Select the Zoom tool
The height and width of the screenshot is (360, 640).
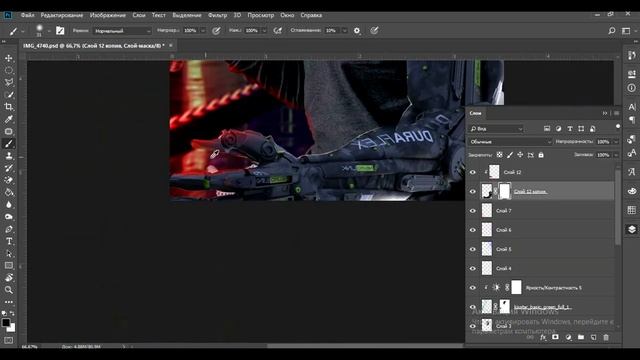pos(9,290)
